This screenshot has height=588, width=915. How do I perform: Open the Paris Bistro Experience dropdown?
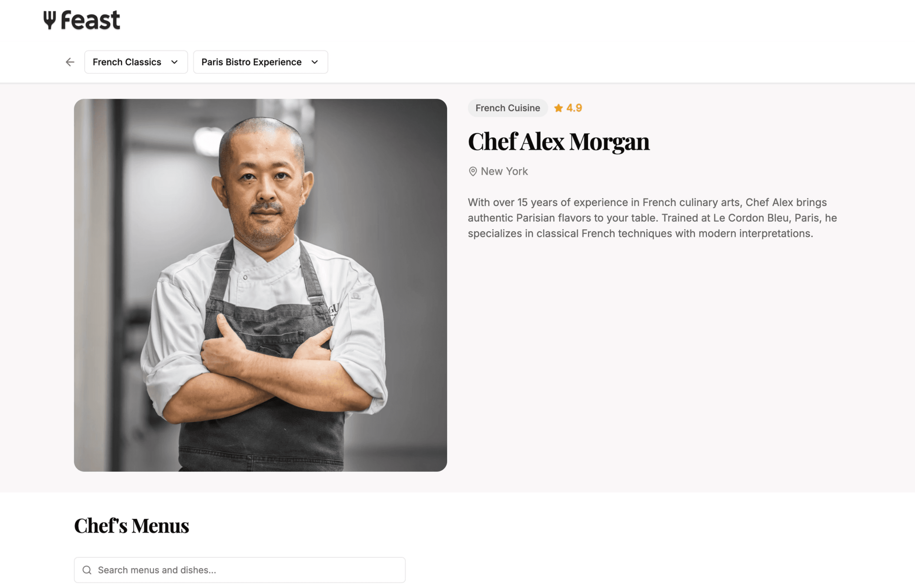coord(260,62)
